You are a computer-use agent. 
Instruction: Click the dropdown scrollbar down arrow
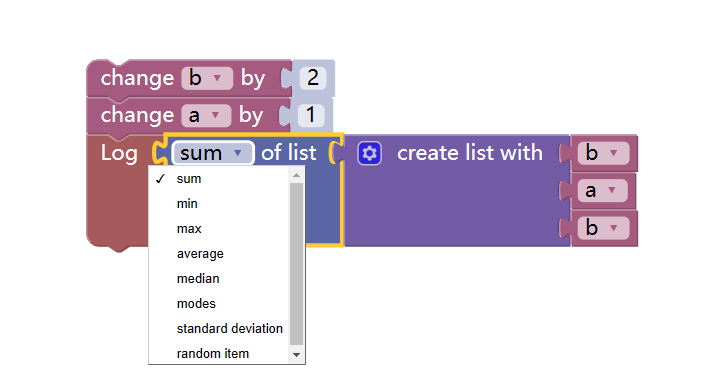tap(296, 355)
